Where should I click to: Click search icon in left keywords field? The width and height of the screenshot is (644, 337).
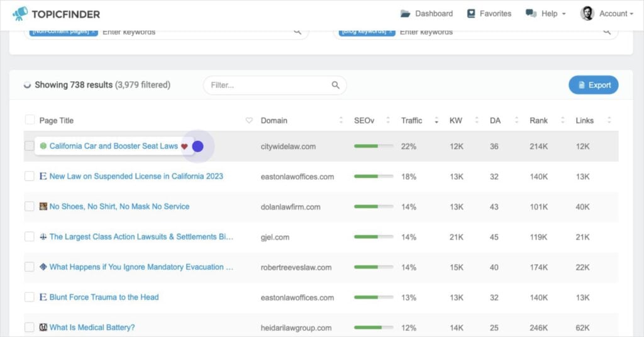pos(297,31)
